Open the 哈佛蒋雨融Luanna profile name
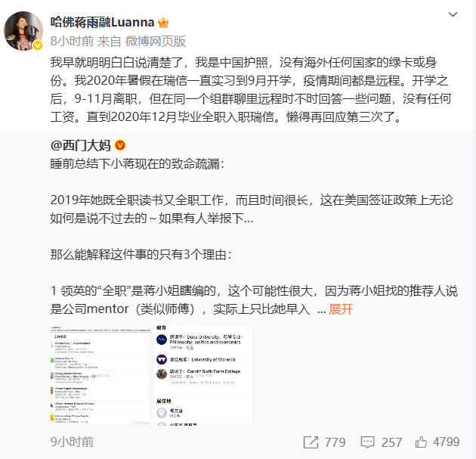Viewport: 476px width, 459px height. point(102,23)
